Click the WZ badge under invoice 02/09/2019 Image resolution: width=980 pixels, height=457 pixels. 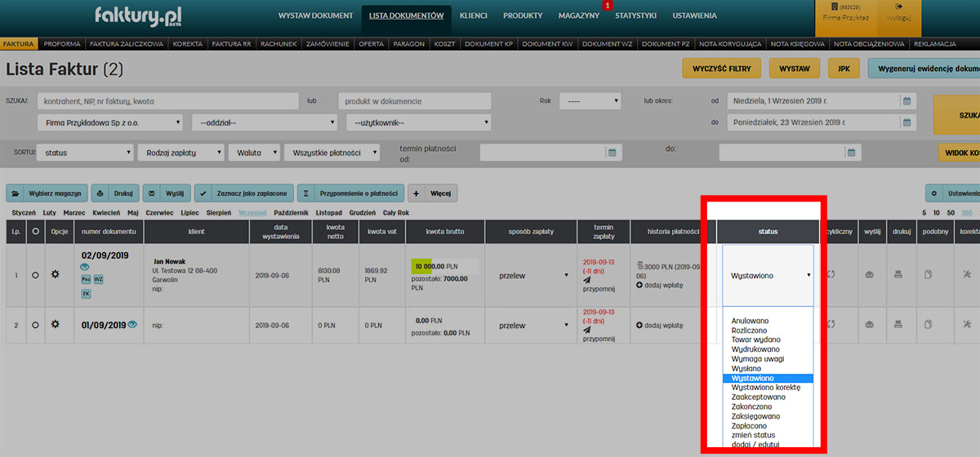pyautogui.click(x=98, y=279)
